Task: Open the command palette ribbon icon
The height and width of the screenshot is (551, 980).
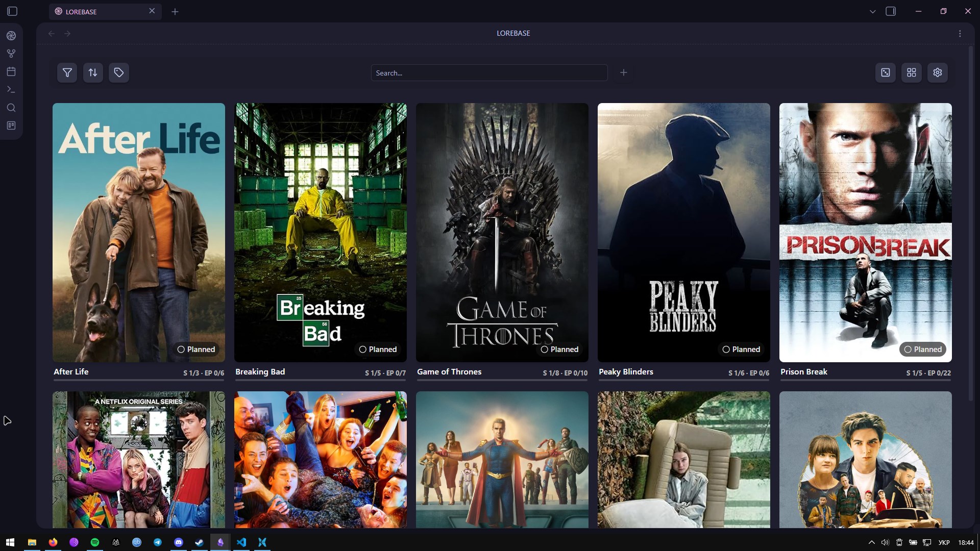Action: click(x=11, y=89)
